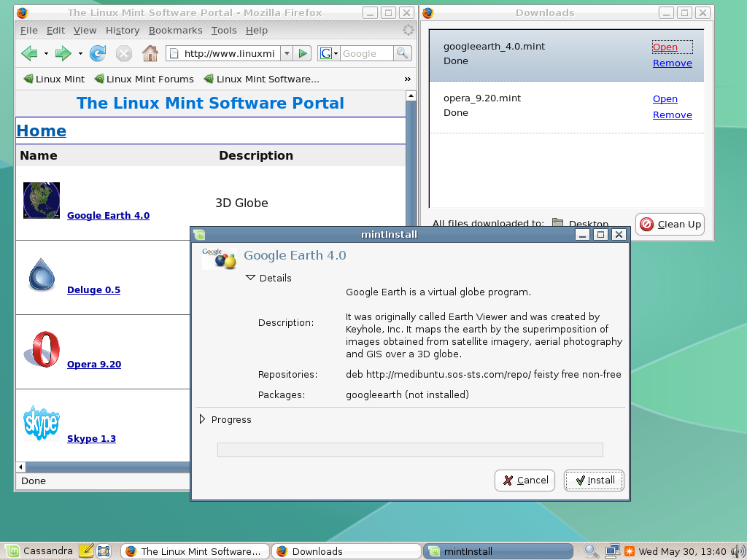
Task: Click the left arrow of the page's horizontal scrollbar
Action: pyautogui.click(x=20, y=467)
